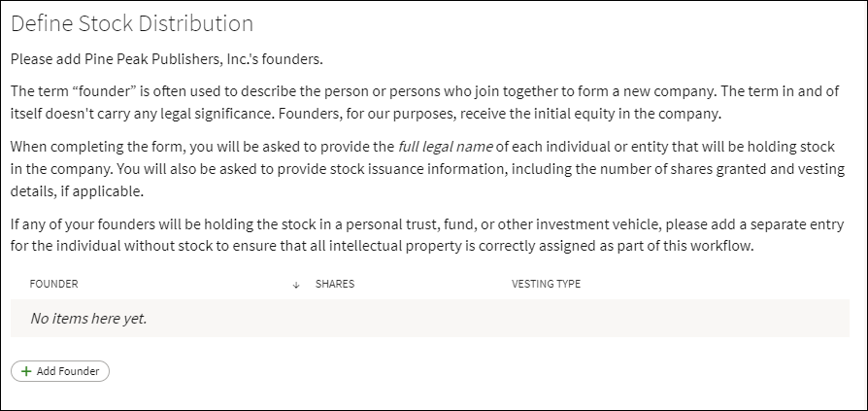Click the Add Founder button
The width and height of the screenshot is (868, 411).
tap(60, 371)
